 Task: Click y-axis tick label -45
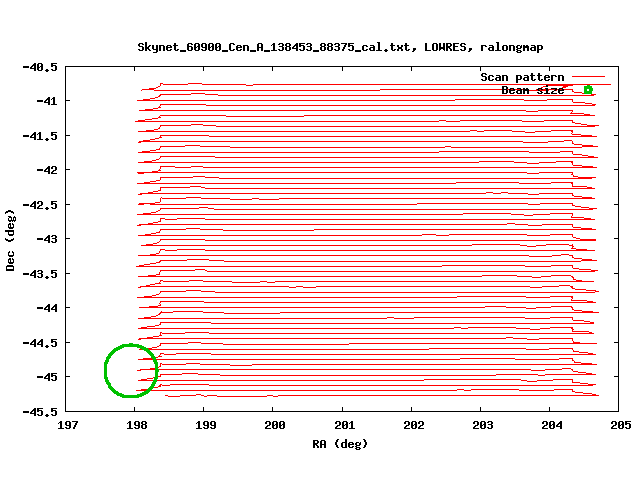47,377
